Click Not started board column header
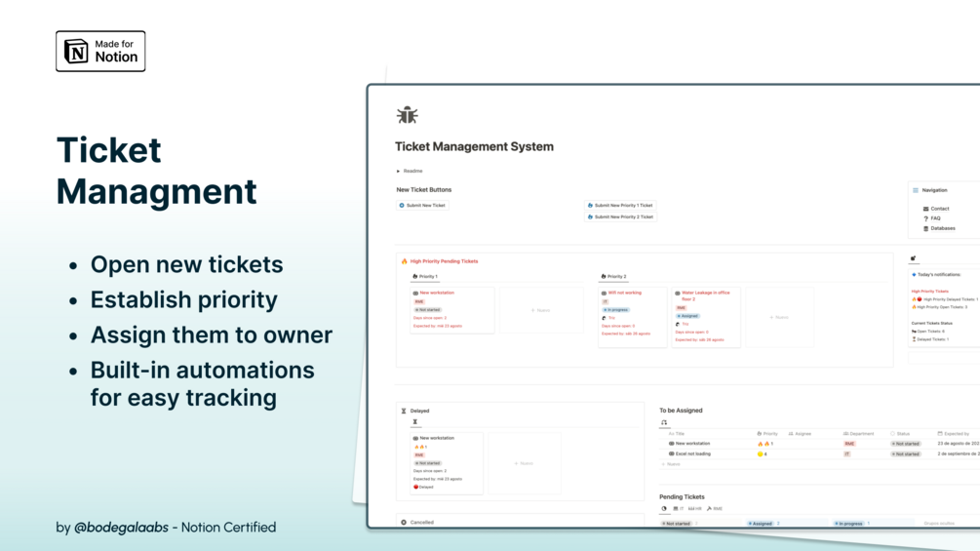The width and height of the screenshot is (980, 551). point(677,524)
